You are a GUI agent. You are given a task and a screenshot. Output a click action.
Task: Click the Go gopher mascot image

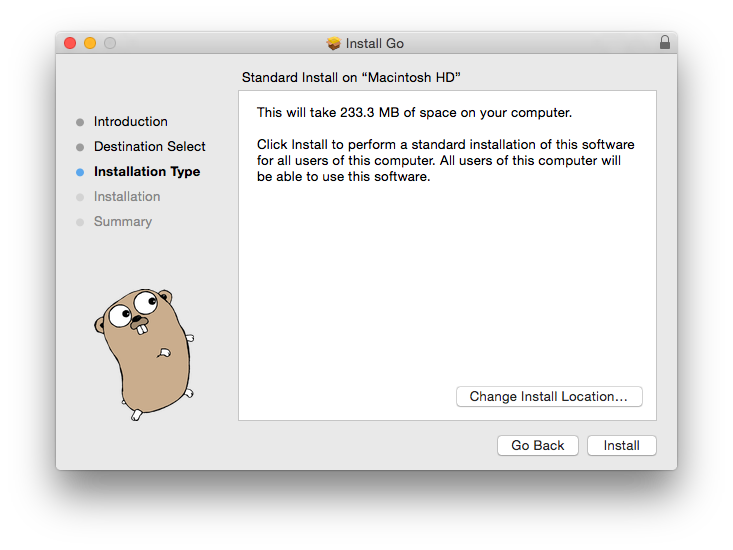[144, 354]
